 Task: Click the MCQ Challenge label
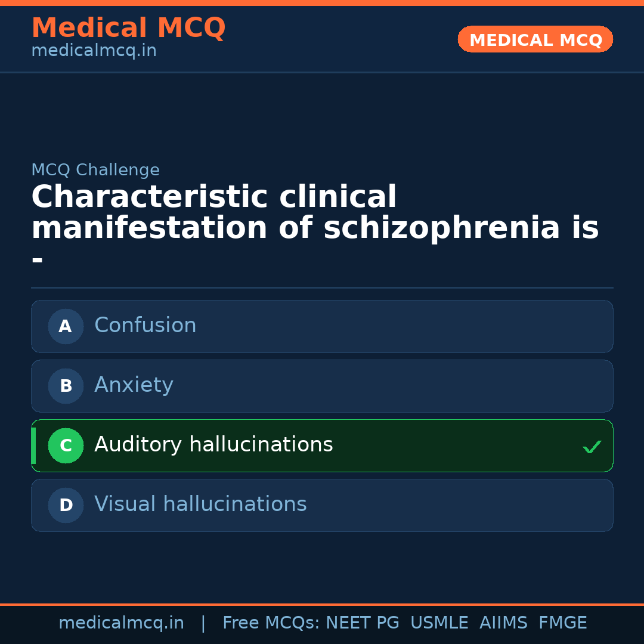pyautogui.click(x=95, y=170)
